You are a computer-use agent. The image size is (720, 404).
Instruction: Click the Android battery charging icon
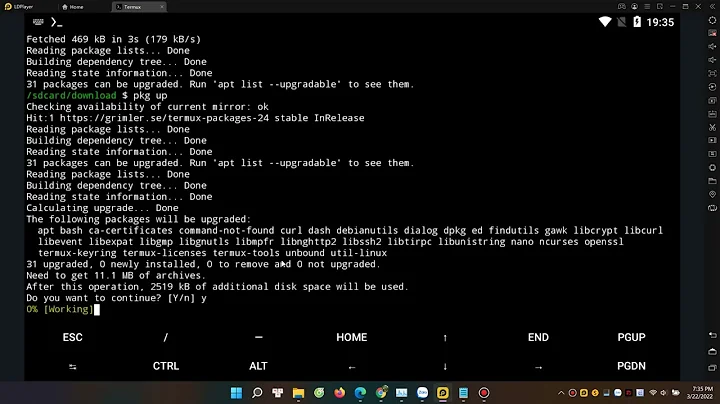[637, 22]
